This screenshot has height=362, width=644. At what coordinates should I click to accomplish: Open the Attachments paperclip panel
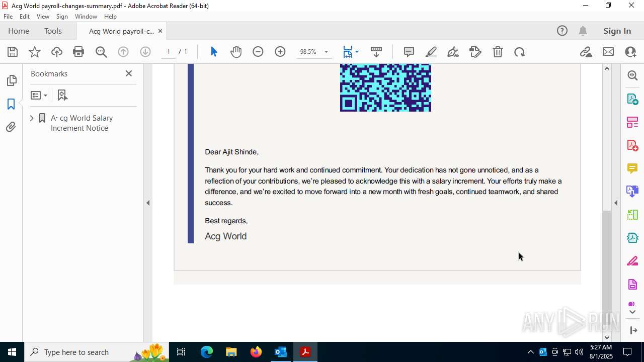click(11, 127)
